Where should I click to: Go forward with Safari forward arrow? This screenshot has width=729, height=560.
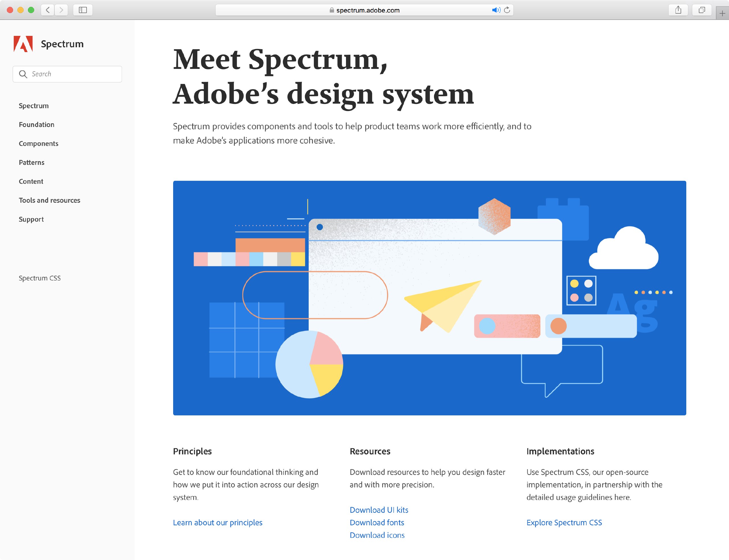pos(61,10)
